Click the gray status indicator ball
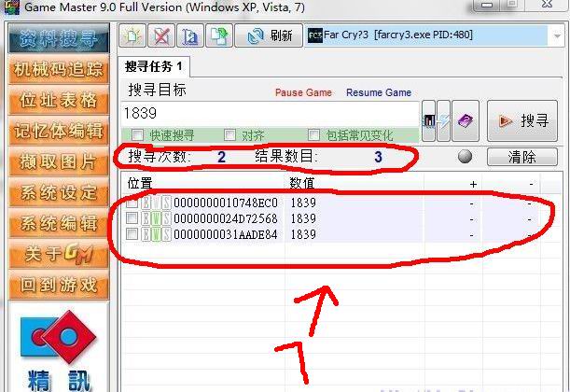This screenshot has height=392, width=570. click(x=465, y=157)
